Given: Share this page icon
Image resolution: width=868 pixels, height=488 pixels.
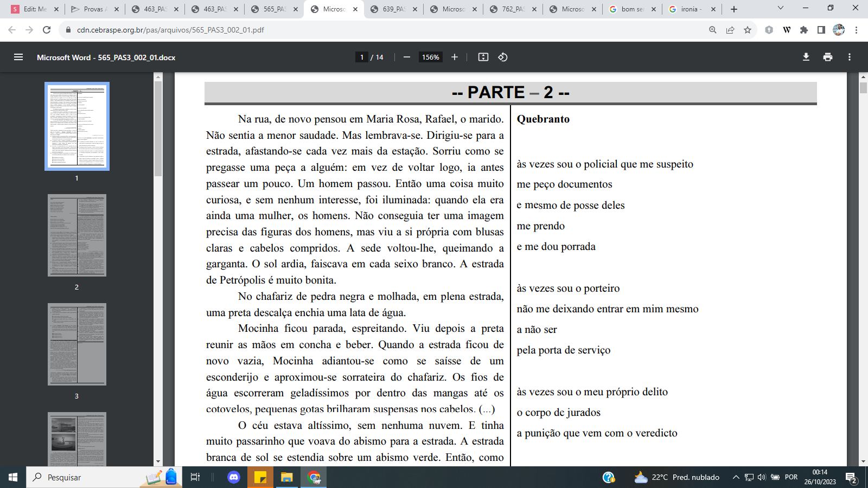Looking at the screenshot, I should tap(730, 30).
